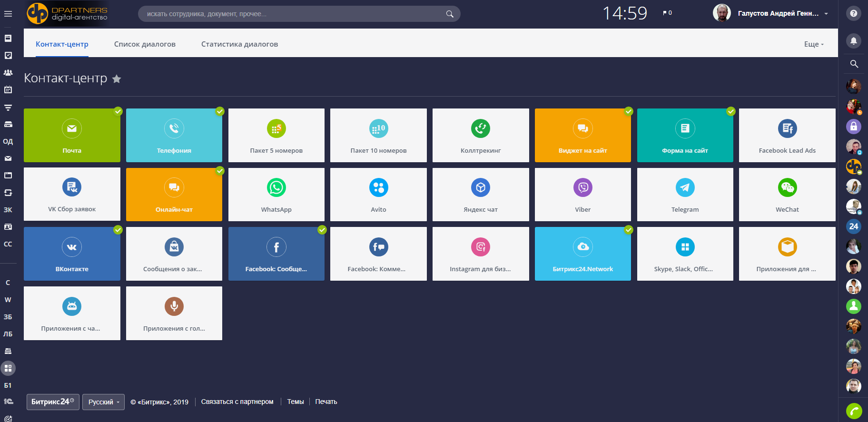Open the employees group icon in the left sidebar
The height and width of the screenshot is (422, 868).
pyautogui.click(x=8, y=73)
